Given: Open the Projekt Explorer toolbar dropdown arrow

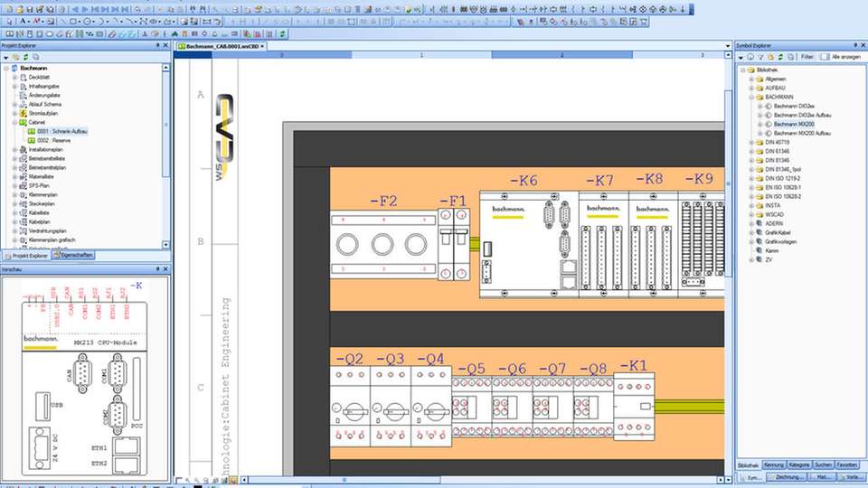Looking at the screenshot, I should coord(5,57).
